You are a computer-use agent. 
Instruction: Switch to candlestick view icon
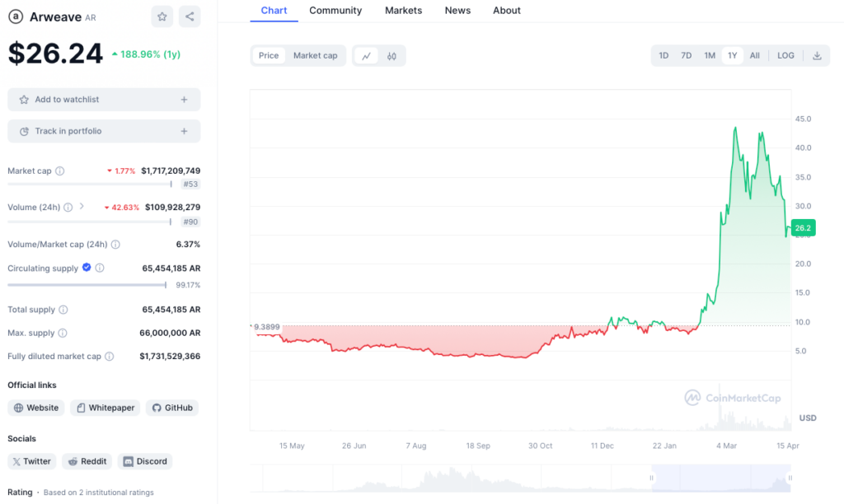point(392,55)
